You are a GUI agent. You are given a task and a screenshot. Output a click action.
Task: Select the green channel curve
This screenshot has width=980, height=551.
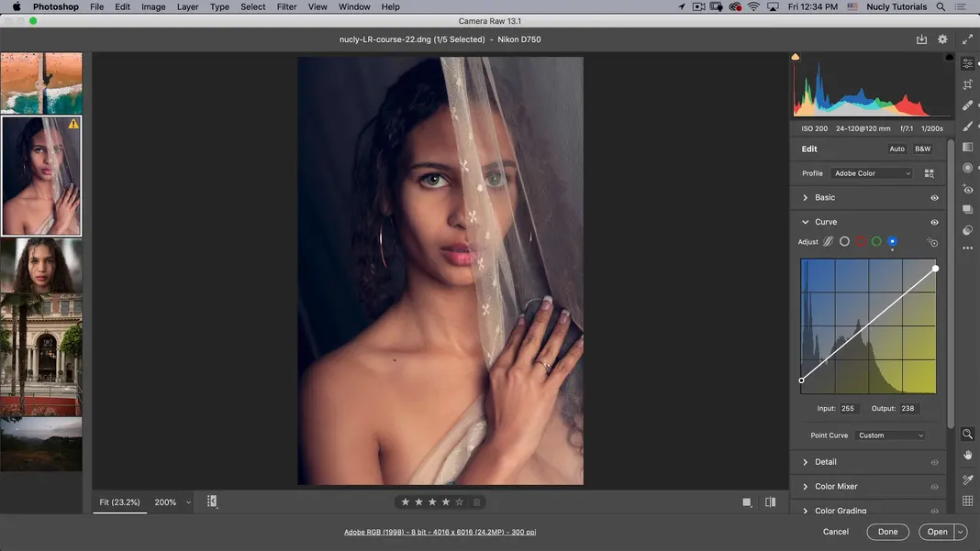[x=876, y=241]
